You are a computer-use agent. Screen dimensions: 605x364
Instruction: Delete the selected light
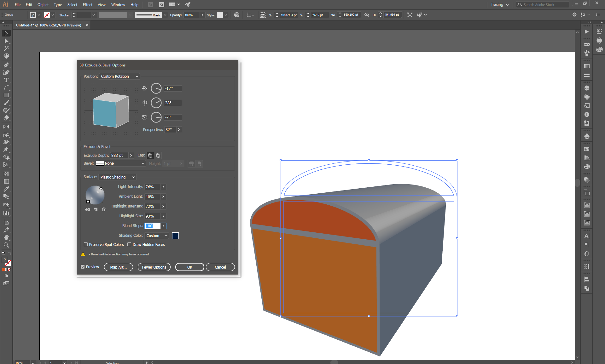coord(104,209)
